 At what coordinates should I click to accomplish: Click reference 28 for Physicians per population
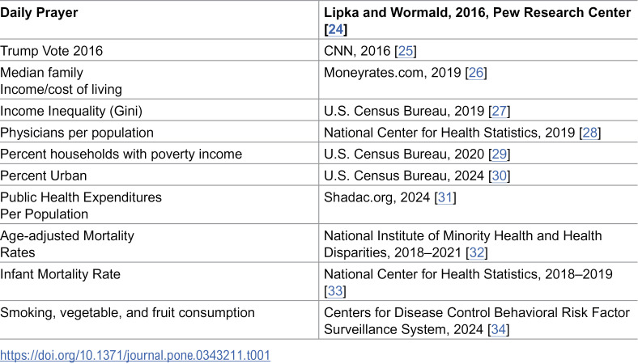(589, 133)
